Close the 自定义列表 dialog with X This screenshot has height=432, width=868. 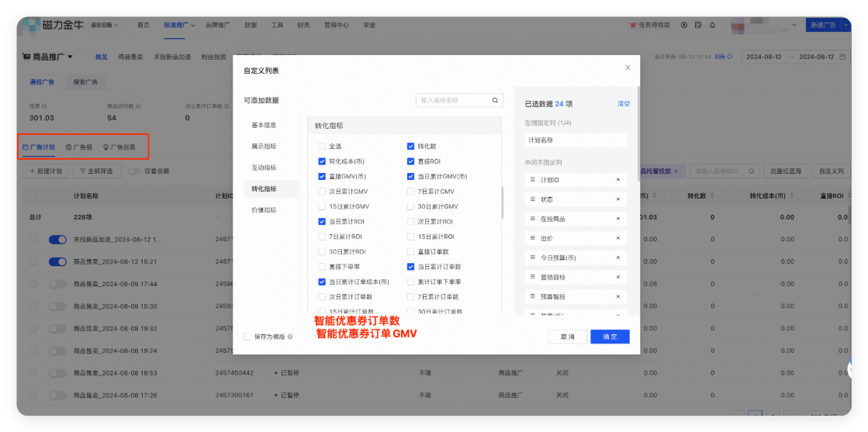pos(628,67)
